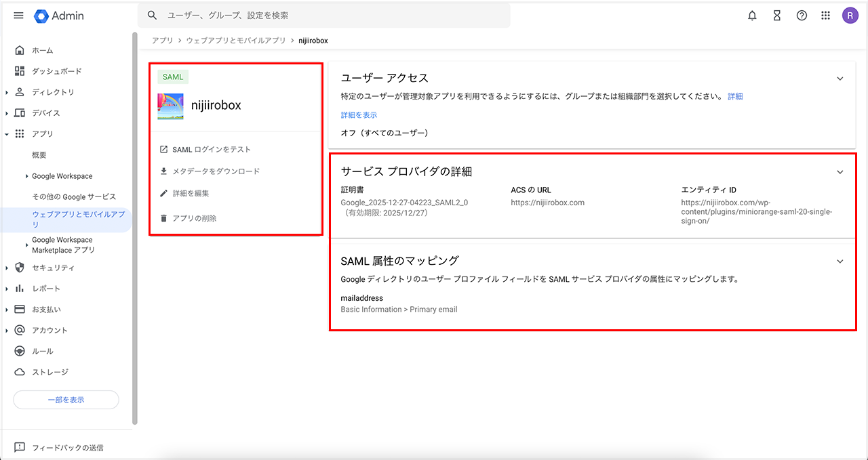Click the user account avatar

click(850, 16)
